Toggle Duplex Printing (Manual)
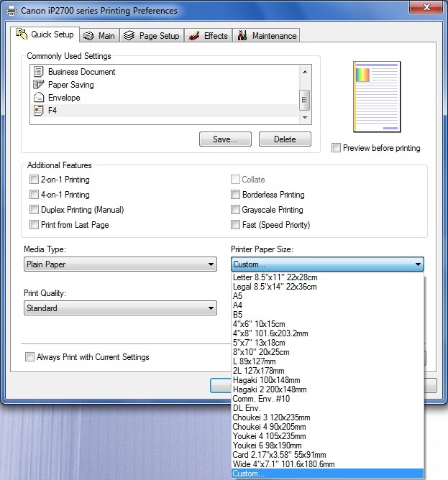The height and width of the screenshot is (480, 448). coord(34,210)
